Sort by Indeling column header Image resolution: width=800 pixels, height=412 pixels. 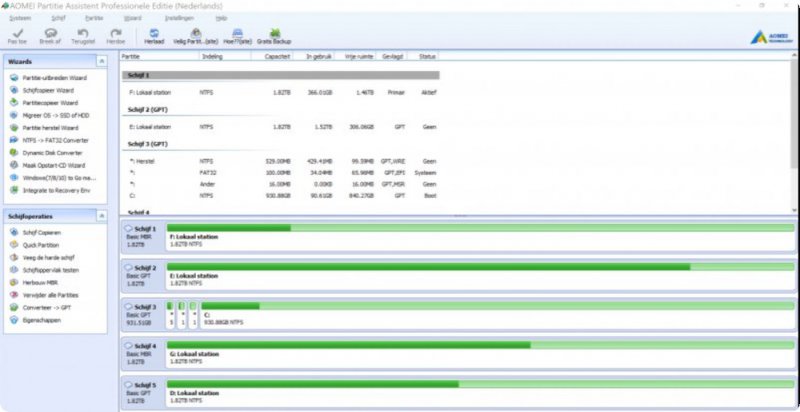[225, 56]
